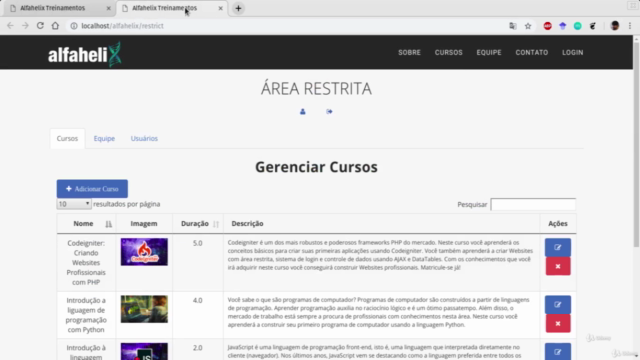The height and width of the screenshot is (360, 640).
Task: Open CONTATO in the navigation bar
Action: (x=531, y=52)
